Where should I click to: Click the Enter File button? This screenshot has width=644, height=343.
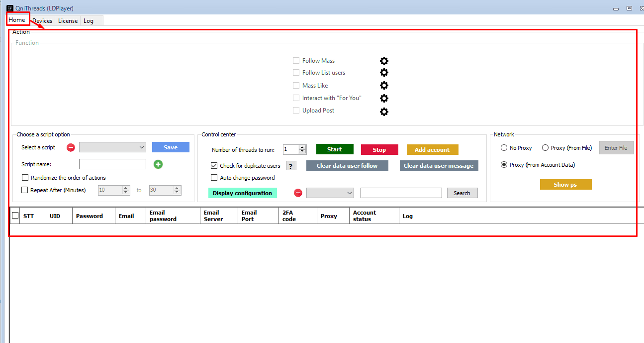coord(617,148)
